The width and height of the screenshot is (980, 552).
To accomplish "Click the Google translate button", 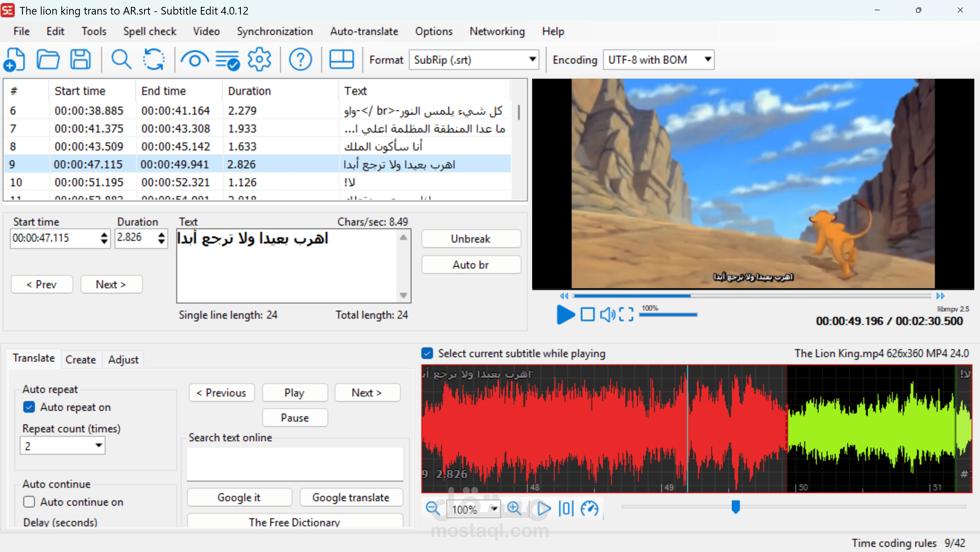I will (351, 497).
